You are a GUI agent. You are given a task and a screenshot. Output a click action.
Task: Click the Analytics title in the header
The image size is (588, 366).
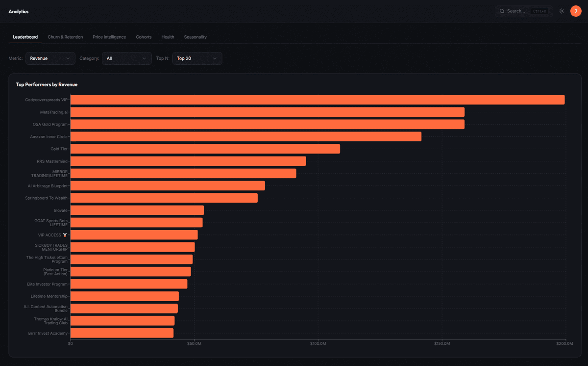pyautogui.click(x=18, y=11)
